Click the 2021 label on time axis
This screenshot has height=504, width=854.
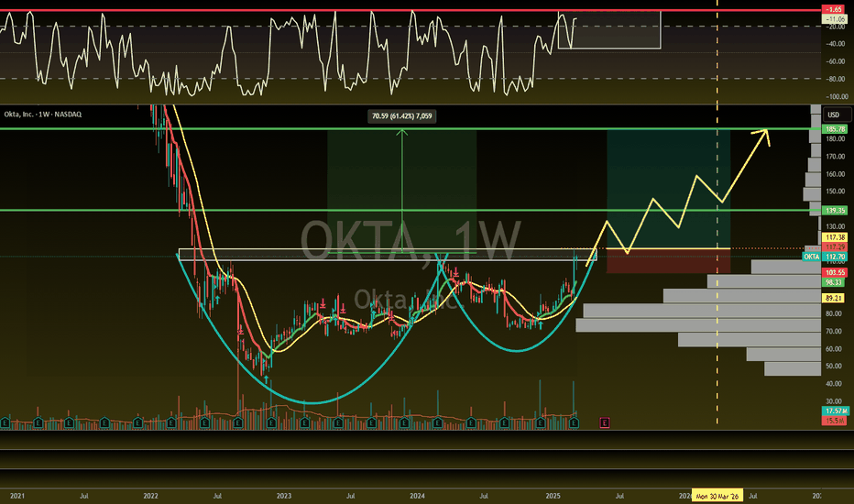(16, 496)
